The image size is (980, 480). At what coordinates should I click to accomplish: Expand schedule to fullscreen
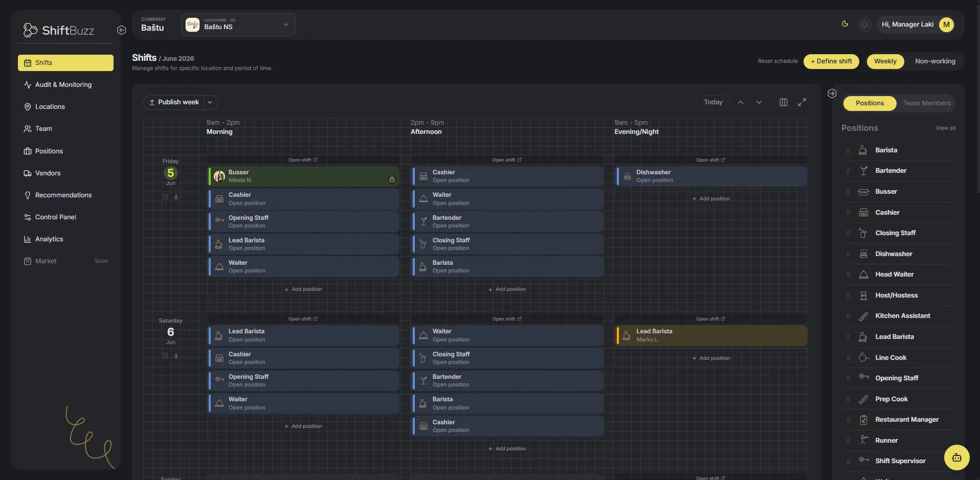click(802, 102)
